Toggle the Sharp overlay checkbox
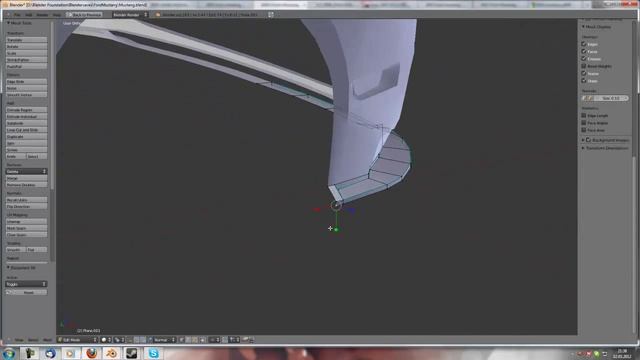The width and height of the screenshot is (640, 360). (584, 80)
